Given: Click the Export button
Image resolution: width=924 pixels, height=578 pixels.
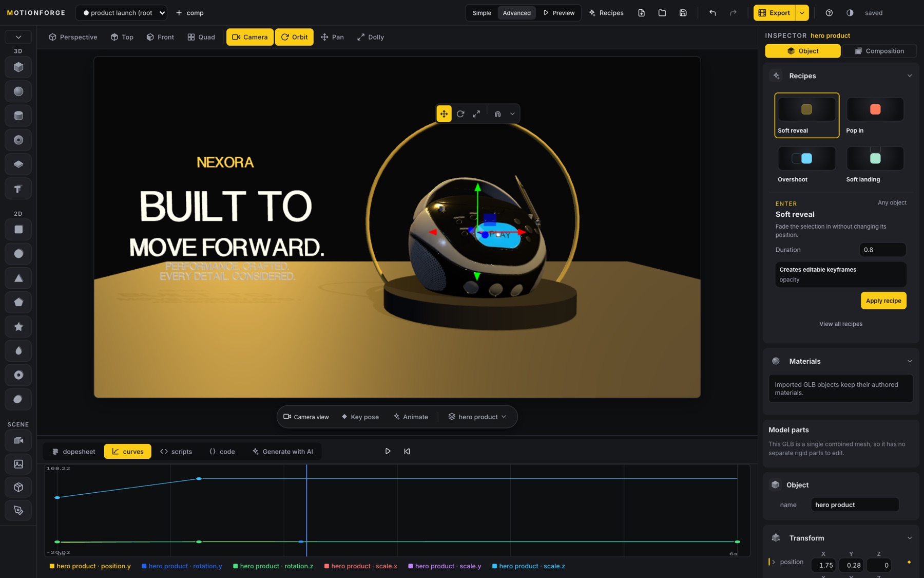Looking at the screenshot, I should pos(774,13).
